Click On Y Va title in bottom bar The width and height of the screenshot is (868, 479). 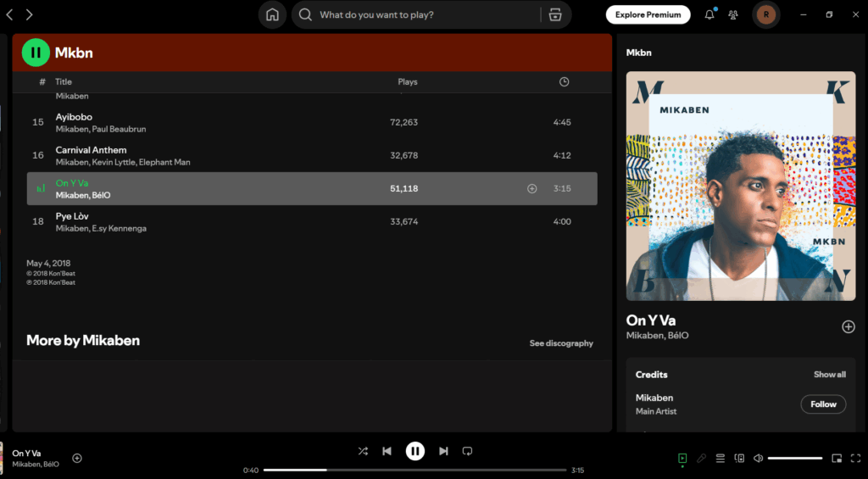click(x=26, y=454)
